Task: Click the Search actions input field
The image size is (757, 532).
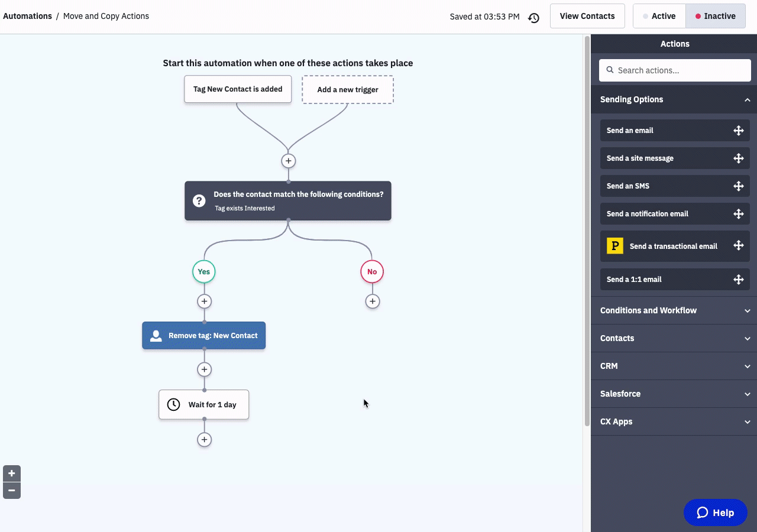Action: click(x=680, y=70)
